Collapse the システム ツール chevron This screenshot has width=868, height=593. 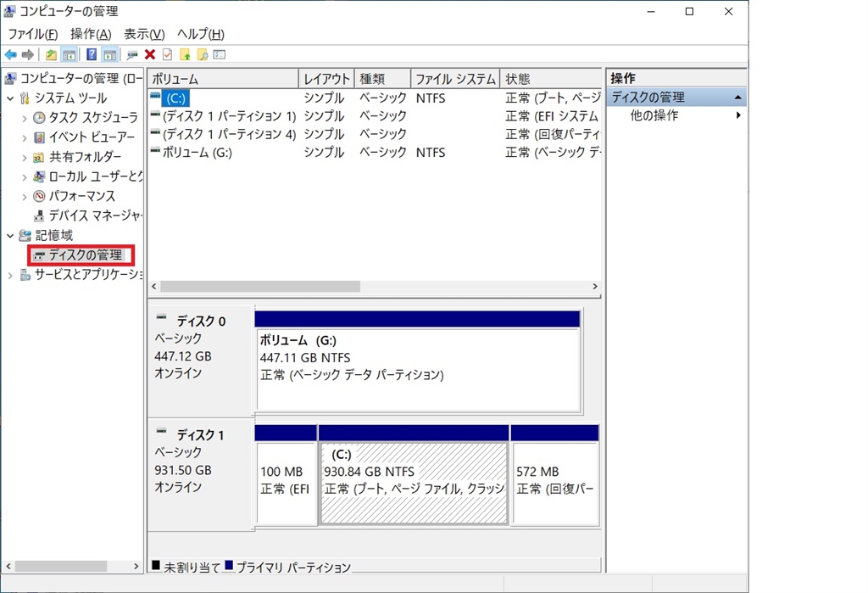point(10,98)
